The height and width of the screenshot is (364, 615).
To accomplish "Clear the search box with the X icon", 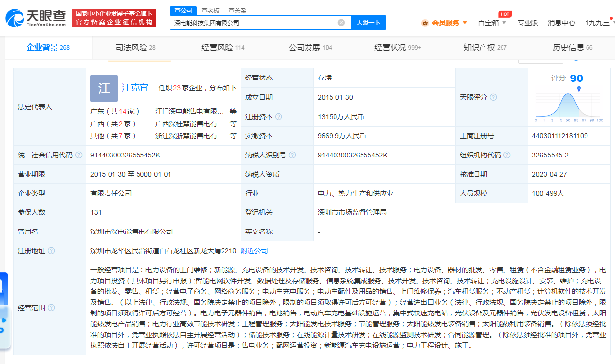I will coord(341,23).
